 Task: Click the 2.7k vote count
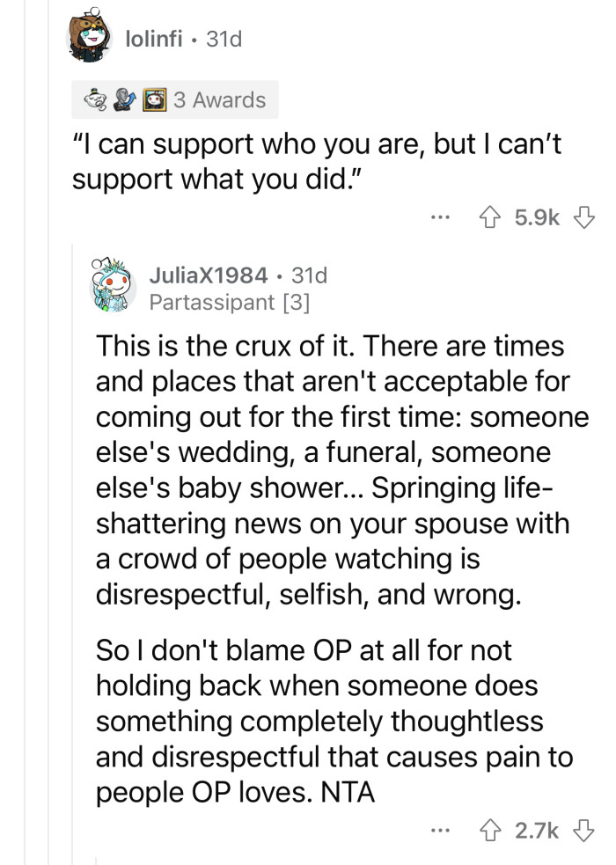(537, 831)
